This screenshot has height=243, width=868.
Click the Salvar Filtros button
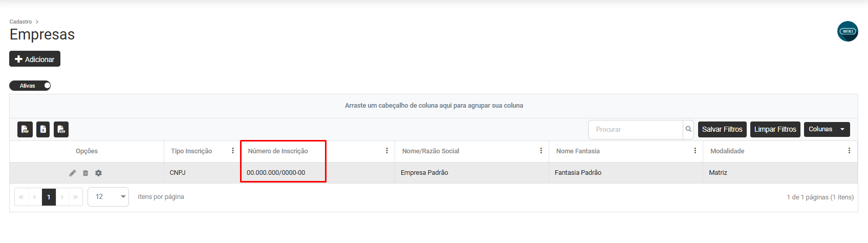[722, 129]
